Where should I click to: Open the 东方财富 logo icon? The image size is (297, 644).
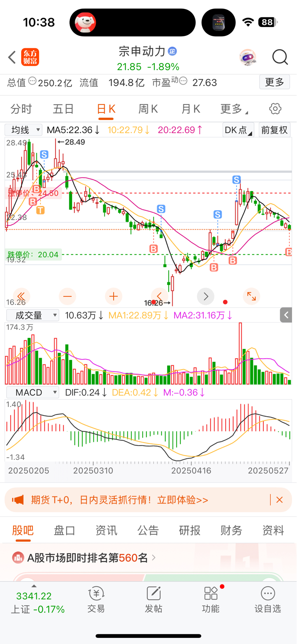pos(30,57)
